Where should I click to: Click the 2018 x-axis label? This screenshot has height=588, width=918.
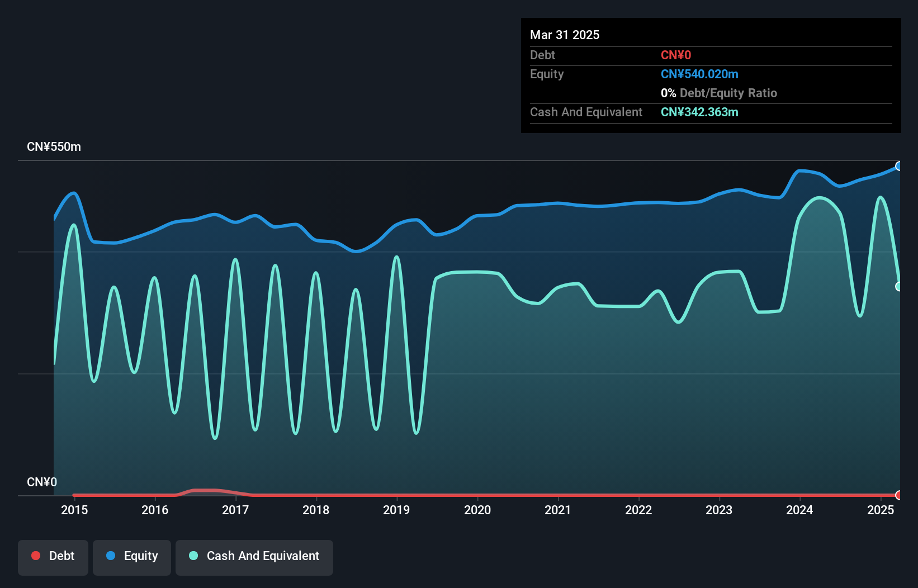coord(316,510)
